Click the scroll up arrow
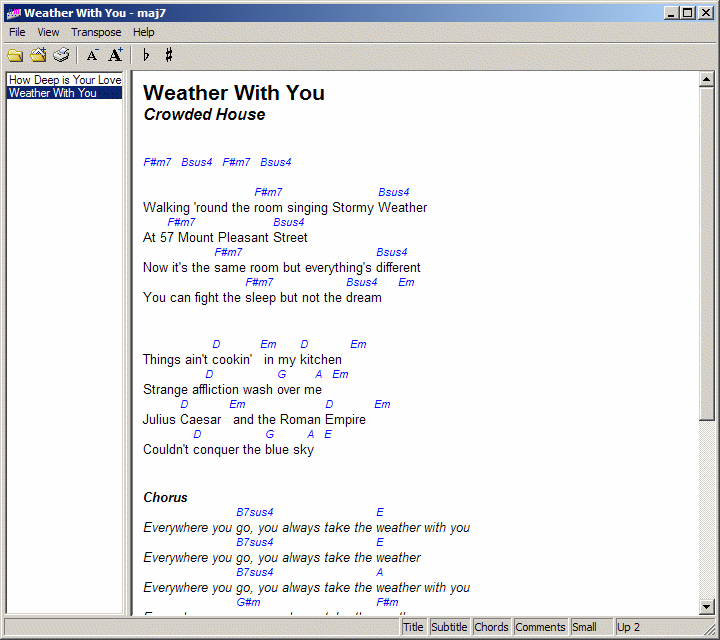This screenshot has height=640, width=720. point(706,80)
